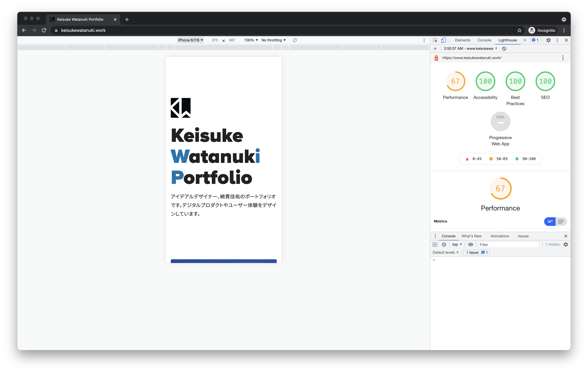This screenshot has height=373, width=588.
Task: Click the 1 Issue button
Action: (x=477, y=252)
